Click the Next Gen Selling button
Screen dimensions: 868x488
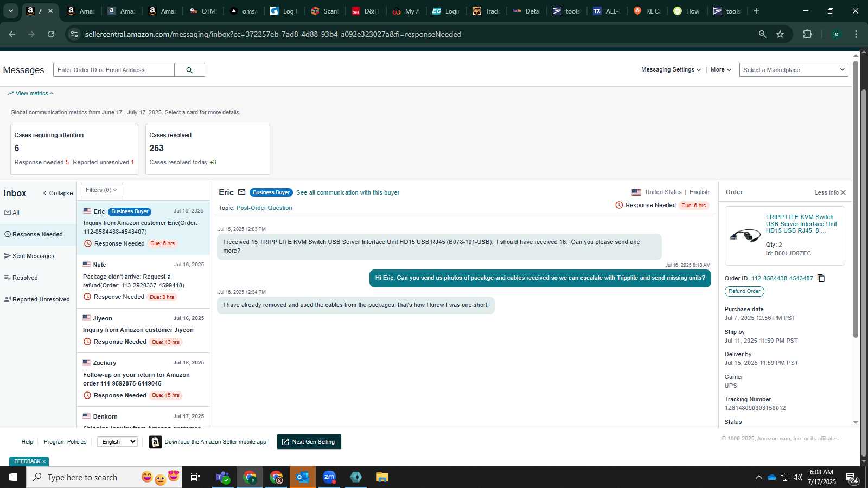pos(309,442)
